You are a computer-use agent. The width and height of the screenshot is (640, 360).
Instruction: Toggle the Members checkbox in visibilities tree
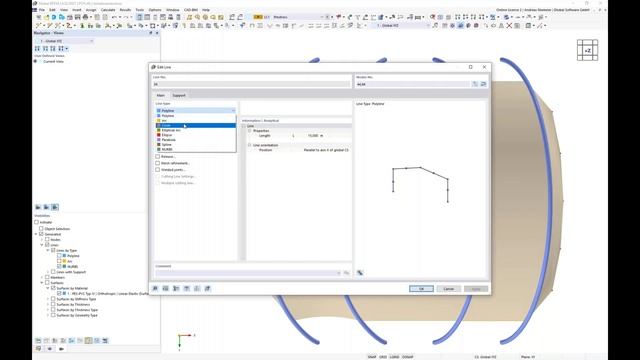(x=47, y=277)
